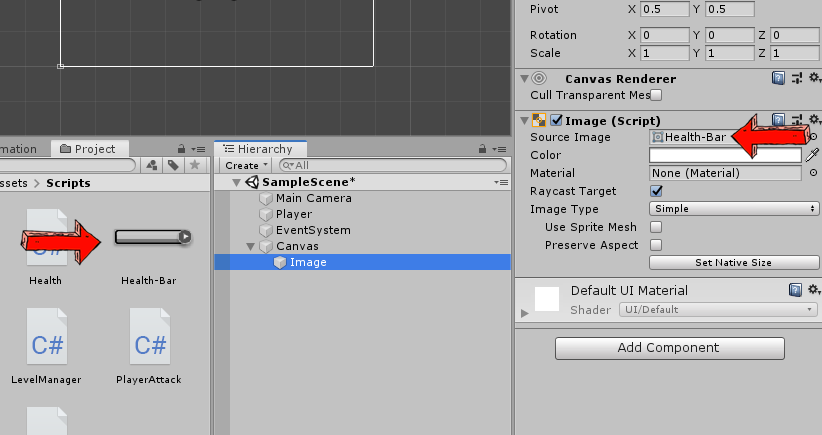822x435 pixels.
Task: Click the search by label tag icon
Action: tap(173, 165)
